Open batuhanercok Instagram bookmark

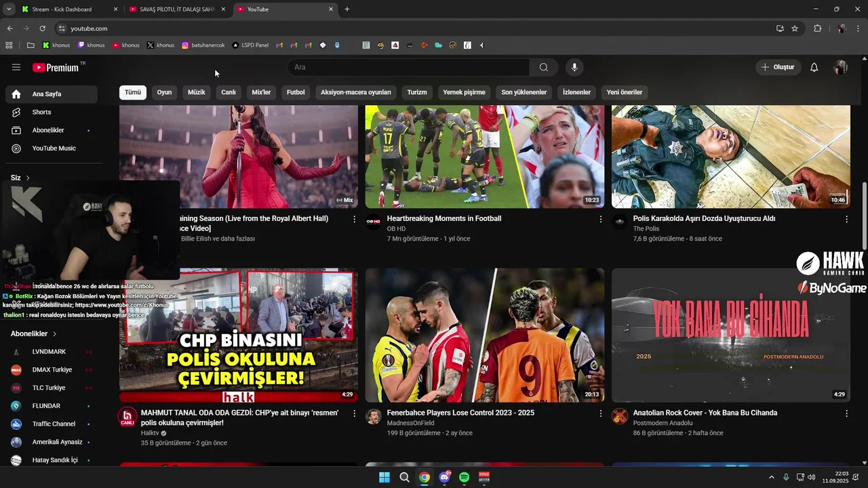(203, 45)
